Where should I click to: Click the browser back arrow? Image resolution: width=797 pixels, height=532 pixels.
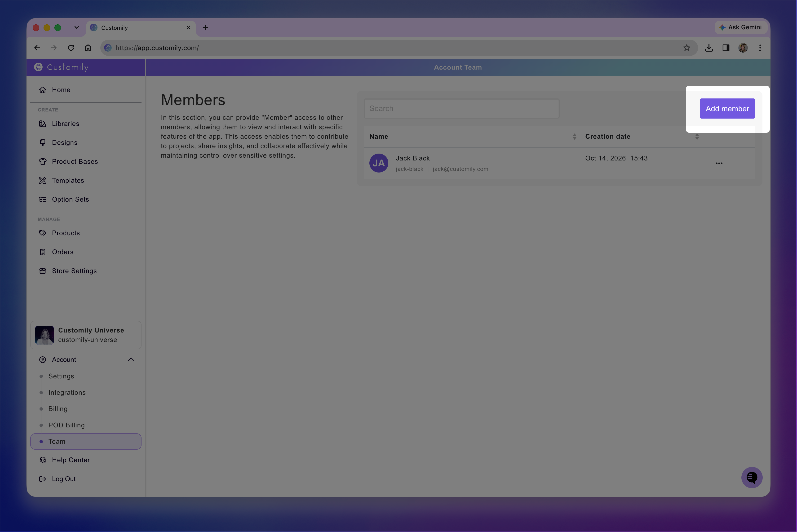[37, 48]
